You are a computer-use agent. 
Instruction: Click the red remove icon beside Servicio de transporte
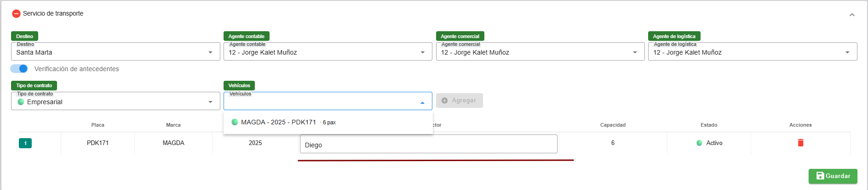coord(16,14)
